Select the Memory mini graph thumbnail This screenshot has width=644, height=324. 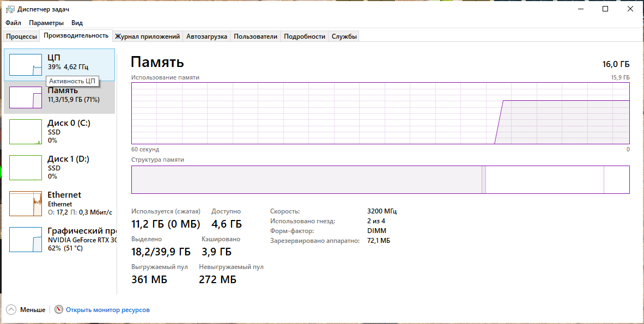(26, 97)
